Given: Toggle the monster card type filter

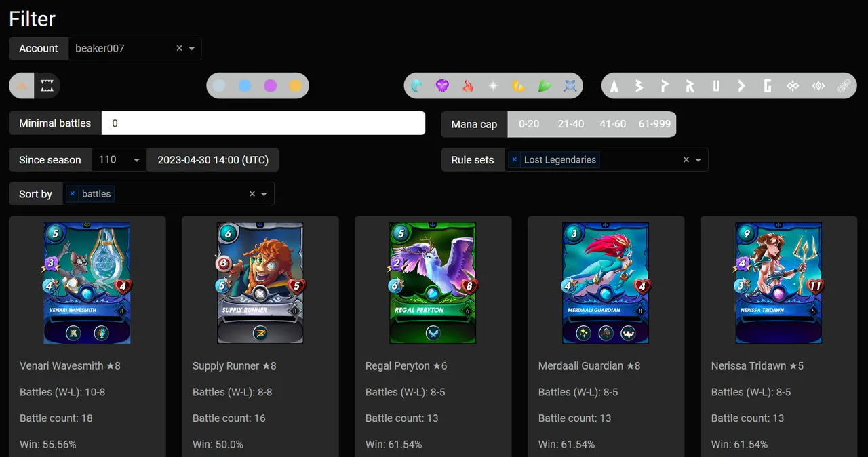Looking at the screenshot, I should (47, 86).
